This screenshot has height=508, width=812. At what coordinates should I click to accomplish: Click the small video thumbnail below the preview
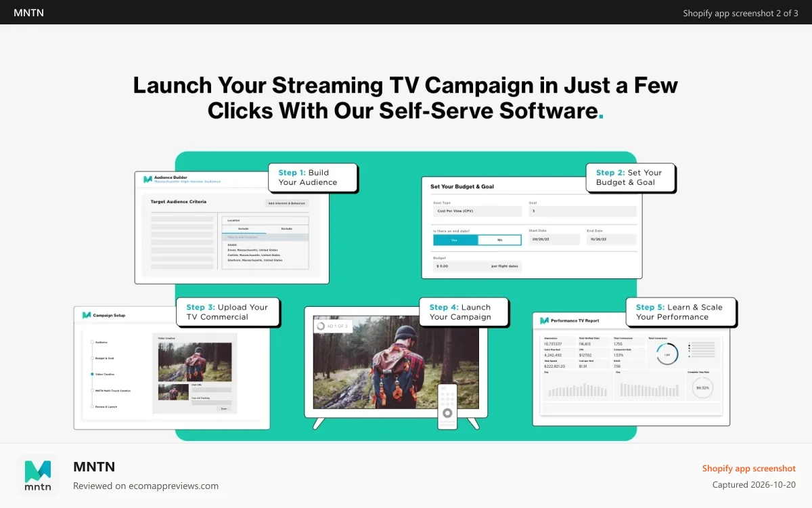click(x=173, y=392)
